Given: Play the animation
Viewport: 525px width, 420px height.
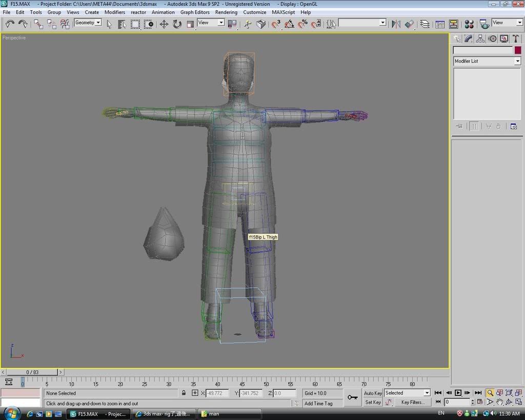Looking at the screenshot, I should tap(458, 393).
